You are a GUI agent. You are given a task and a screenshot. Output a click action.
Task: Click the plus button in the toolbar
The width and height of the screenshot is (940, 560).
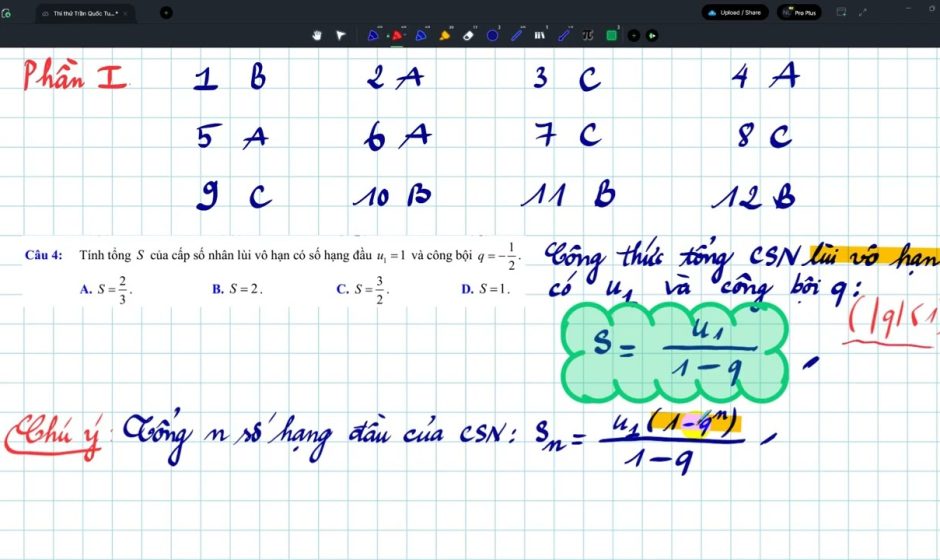pyautogui.click(x=634, y=35)
